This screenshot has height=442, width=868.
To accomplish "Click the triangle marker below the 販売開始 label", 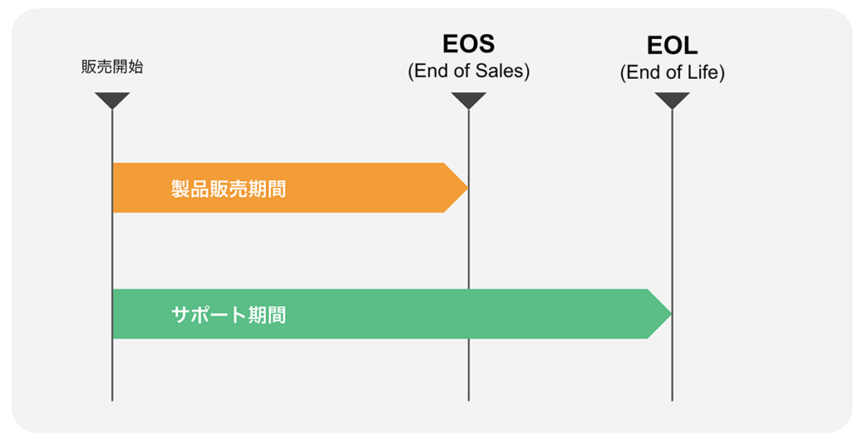I will tap(112, 100).
